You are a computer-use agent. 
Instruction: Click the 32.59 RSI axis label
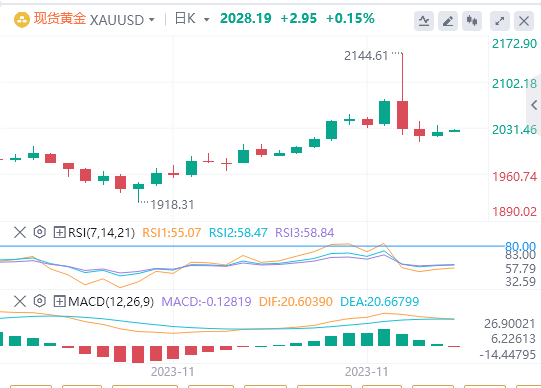coord(520,282)
